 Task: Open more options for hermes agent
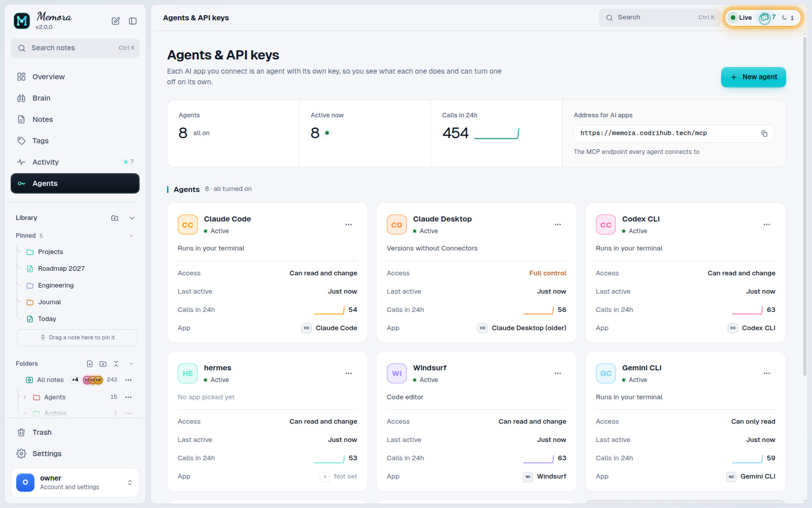(x=349, y=373)
